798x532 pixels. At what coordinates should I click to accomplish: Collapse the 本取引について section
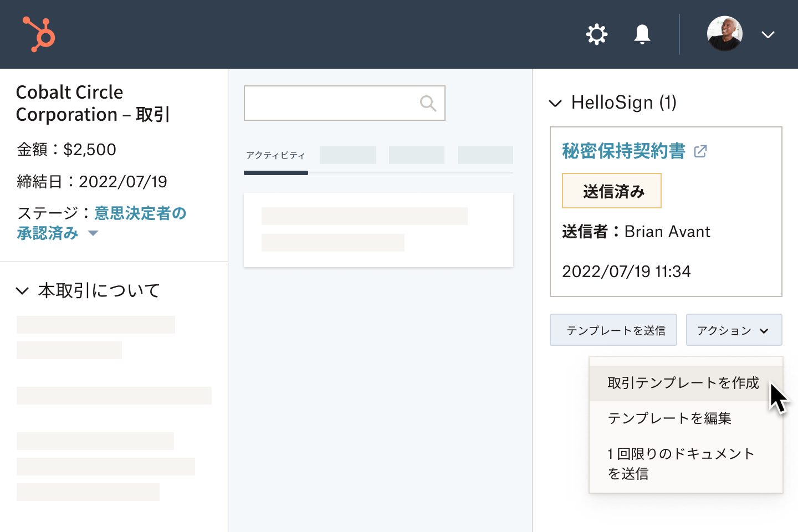click(x=22, y=290)
